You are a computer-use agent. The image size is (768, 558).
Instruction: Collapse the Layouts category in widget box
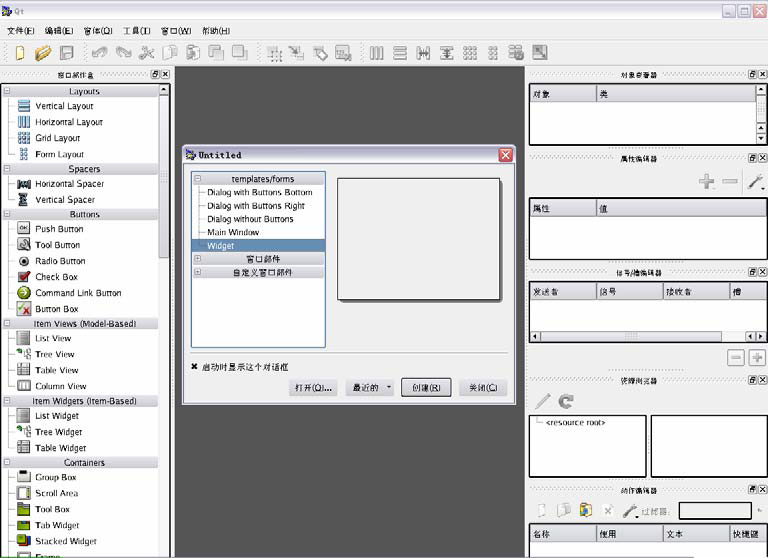(8, 91)
